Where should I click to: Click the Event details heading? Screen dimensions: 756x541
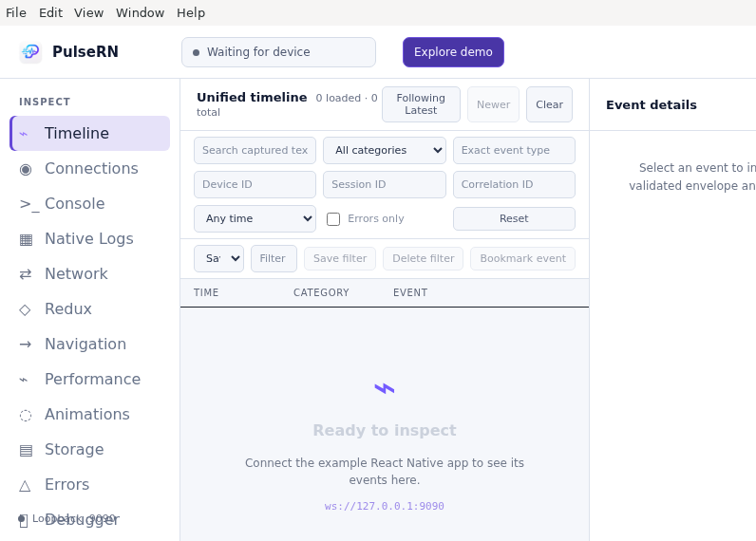[651, 105]
